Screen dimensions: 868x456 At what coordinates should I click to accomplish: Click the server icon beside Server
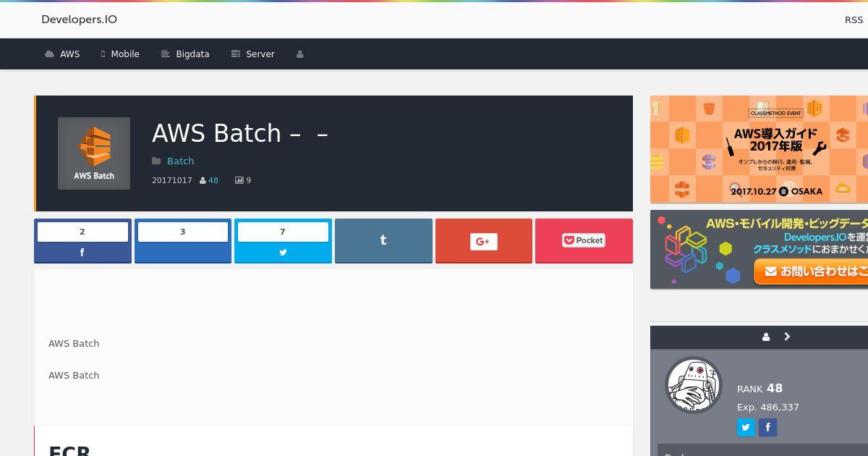point(235,54)
